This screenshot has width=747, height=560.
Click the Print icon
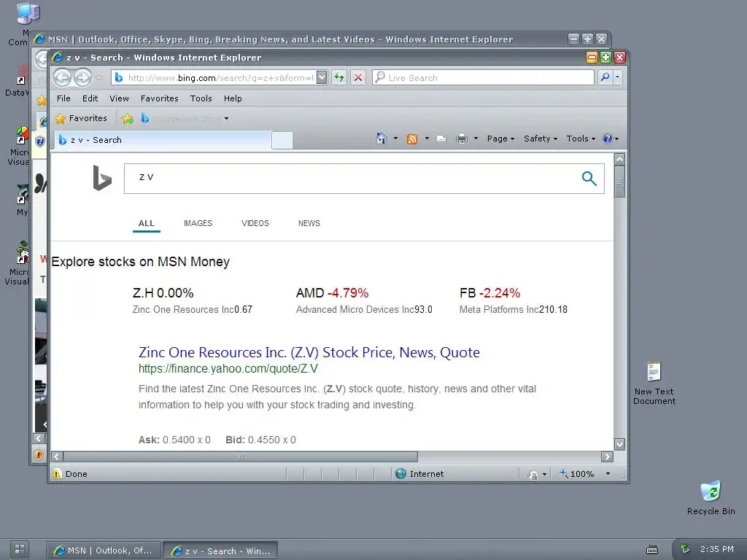click(461, 139)
